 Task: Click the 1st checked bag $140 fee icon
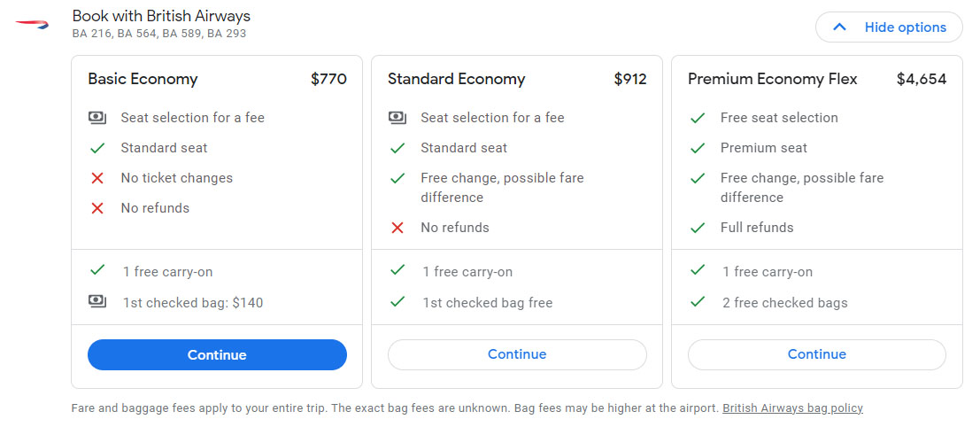tap(97, 302)
